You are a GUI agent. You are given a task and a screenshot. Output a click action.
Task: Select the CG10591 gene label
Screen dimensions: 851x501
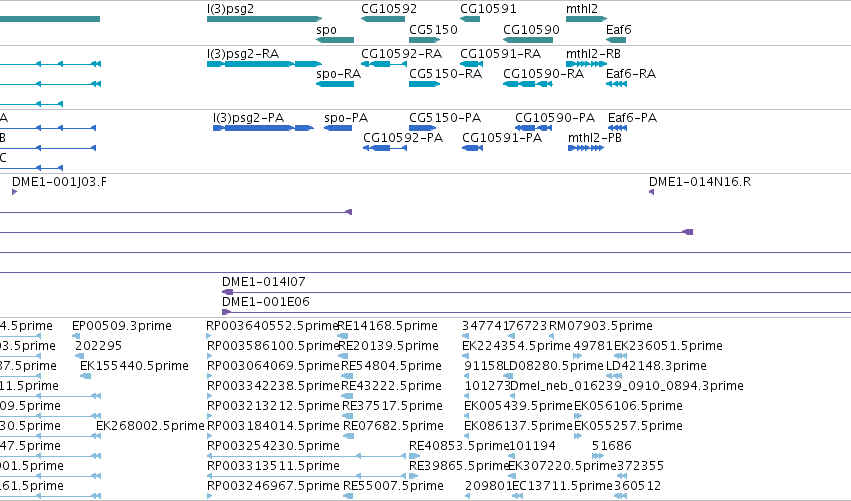tap(488, 9)
